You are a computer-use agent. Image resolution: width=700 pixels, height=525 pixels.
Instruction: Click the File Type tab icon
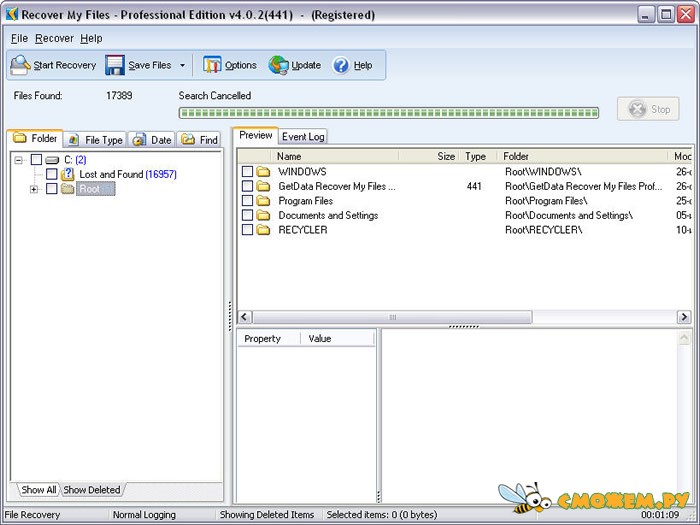(73, 140)
